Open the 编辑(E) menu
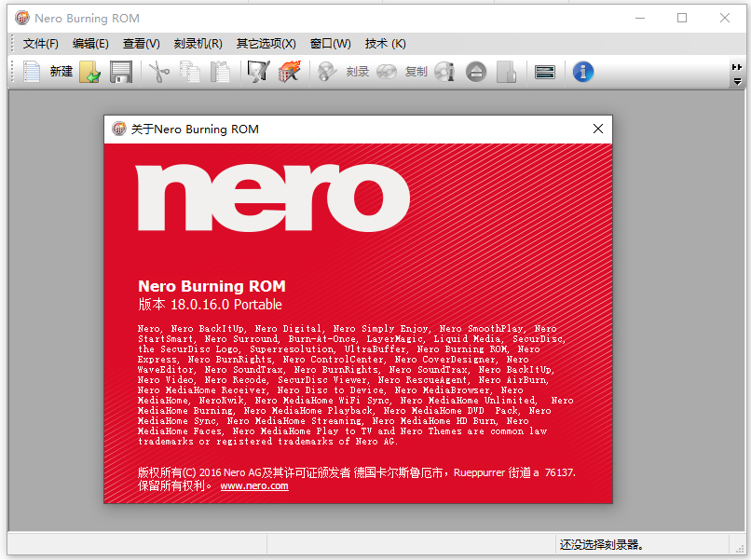The width and height of the screenshot is (751, 560). point(90,44)
